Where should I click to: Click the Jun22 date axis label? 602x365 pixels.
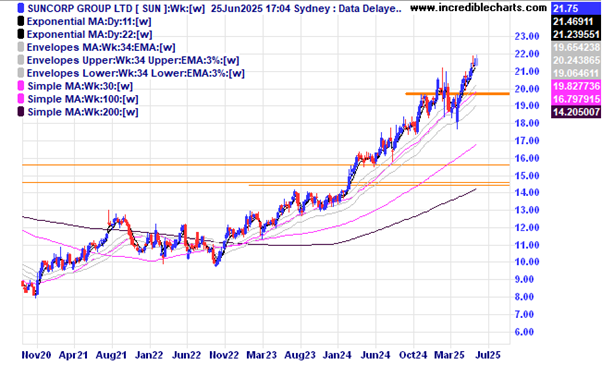tap(186, 355)
